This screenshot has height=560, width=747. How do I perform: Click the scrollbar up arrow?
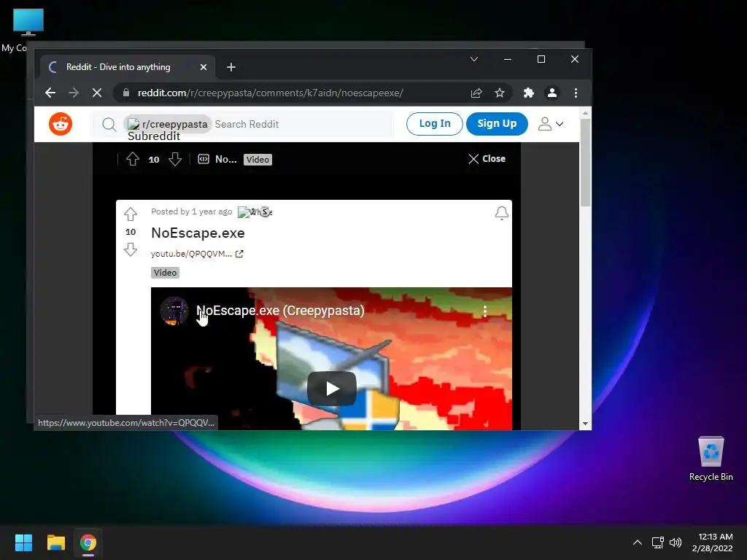[585, 113]
